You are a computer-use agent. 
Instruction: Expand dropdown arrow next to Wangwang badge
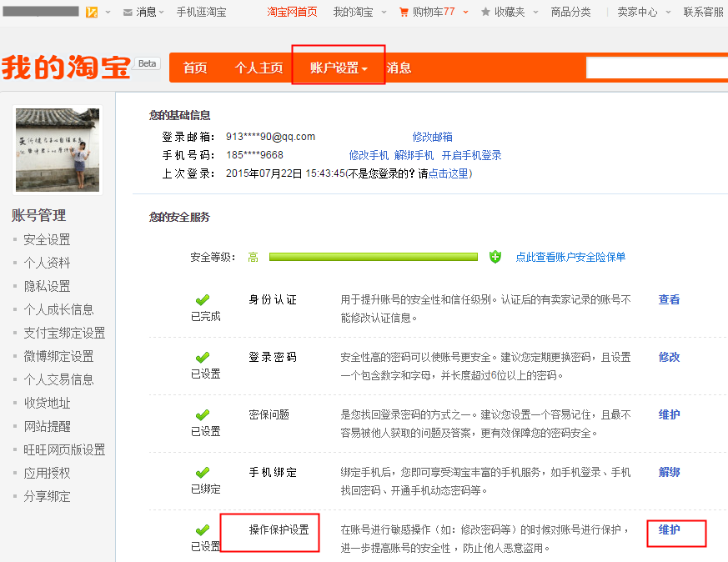point(108,13)
